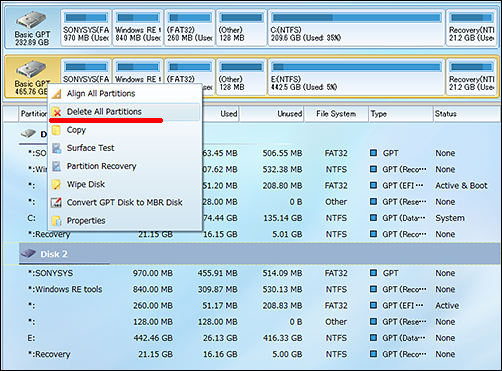Click type square icon in E: row
The image size is (502, 371).
coord(374,338)
